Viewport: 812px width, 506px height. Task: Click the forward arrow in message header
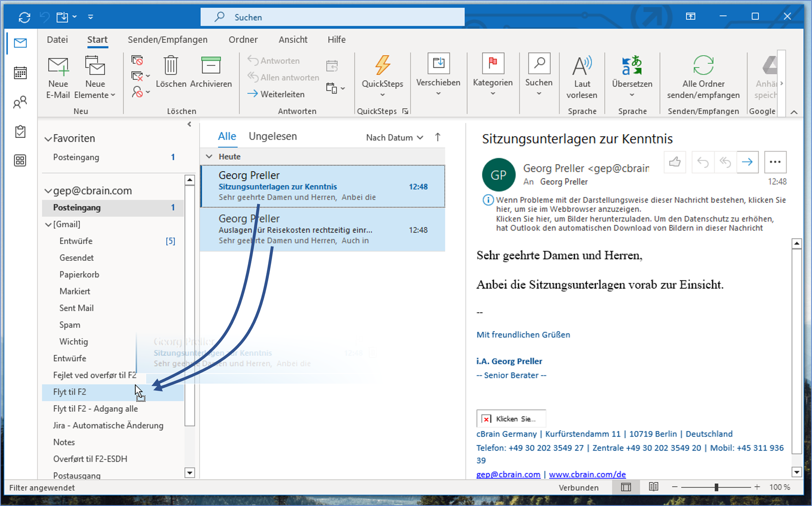[747, 162]
